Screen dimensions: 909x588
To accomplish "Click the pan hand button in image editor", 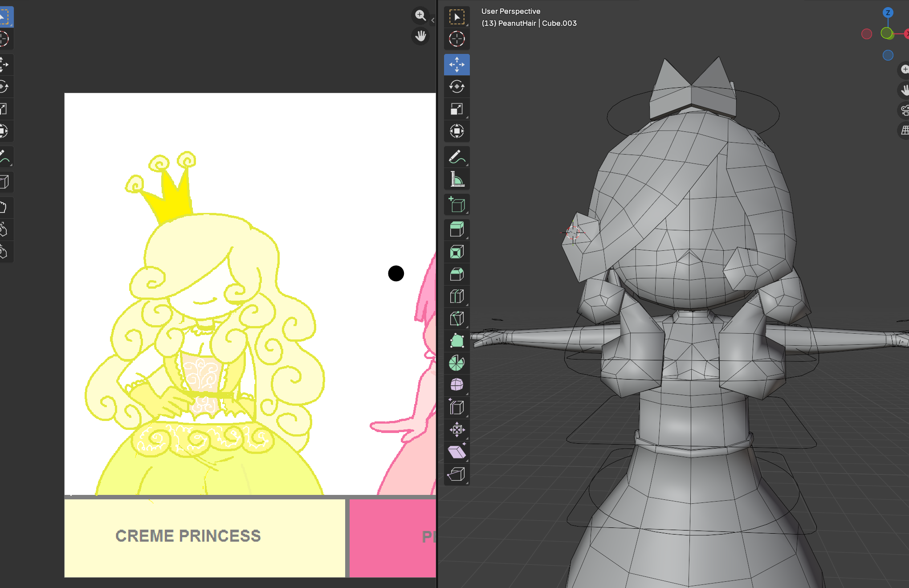I will click(x=420, y=36).
